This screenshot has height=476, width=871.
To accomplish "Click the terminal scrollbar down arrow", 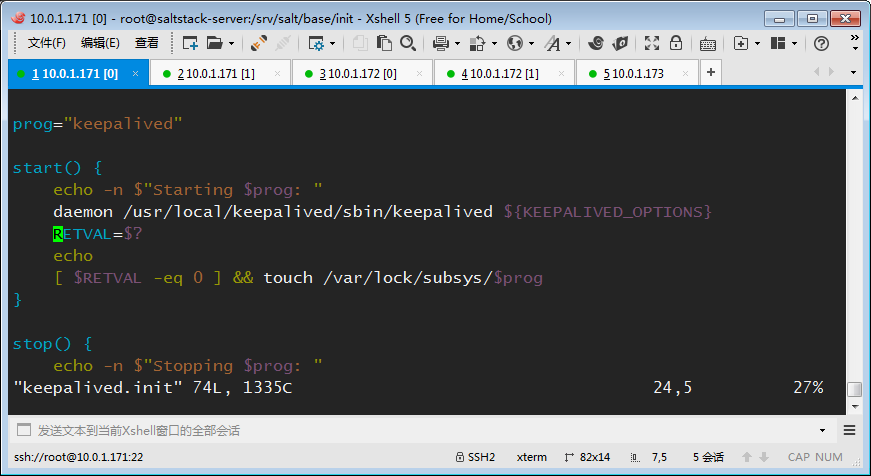I will (854, 407).
